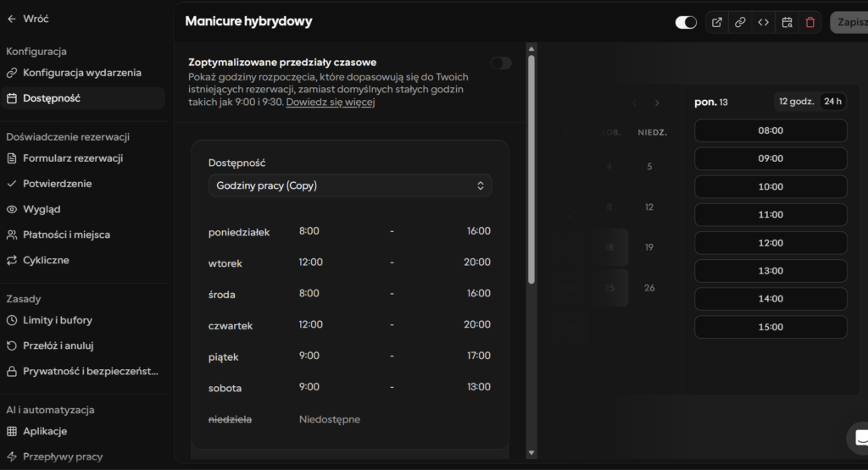Click the grid icon beside Aplikacje
Screen dimensions: 868x470
point(12,431)
